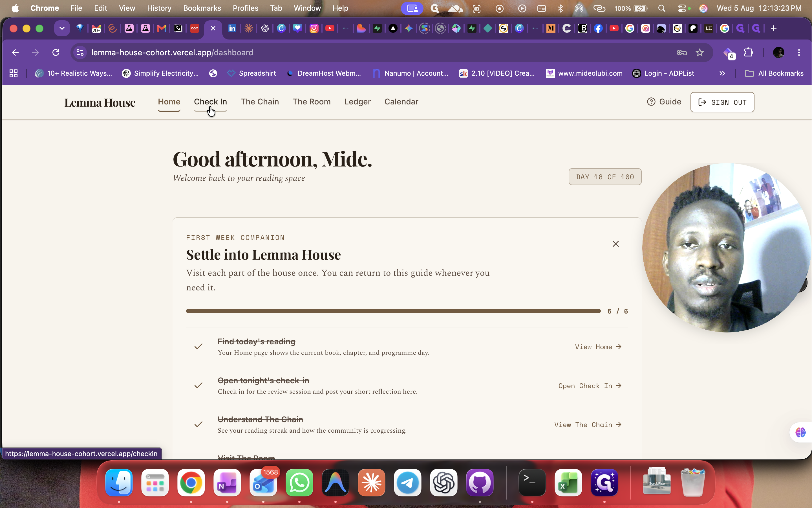Open Telegram from the Dock

point(408,483)
